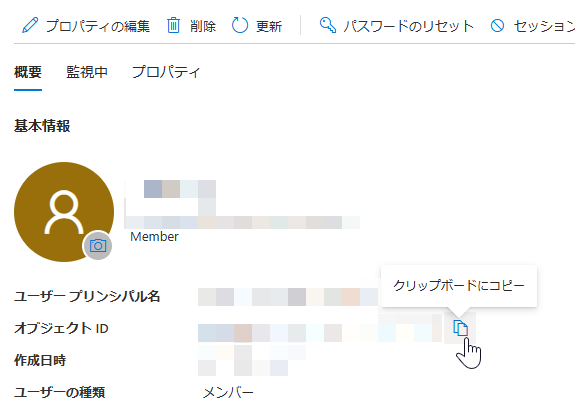The width and height of the screenshot is (575, 413).
Task: Click the circular refresh arrow icon
Action: point(240,26)
